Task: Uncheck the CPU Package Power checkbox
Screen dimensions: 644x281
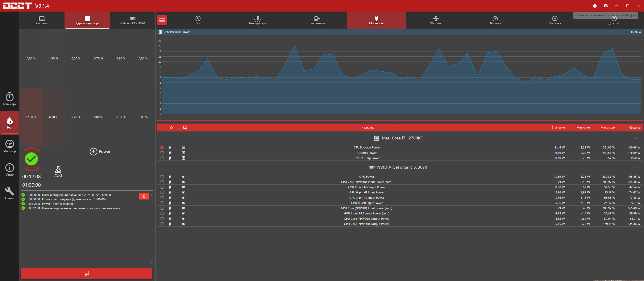Action: [x=162, y=147]
